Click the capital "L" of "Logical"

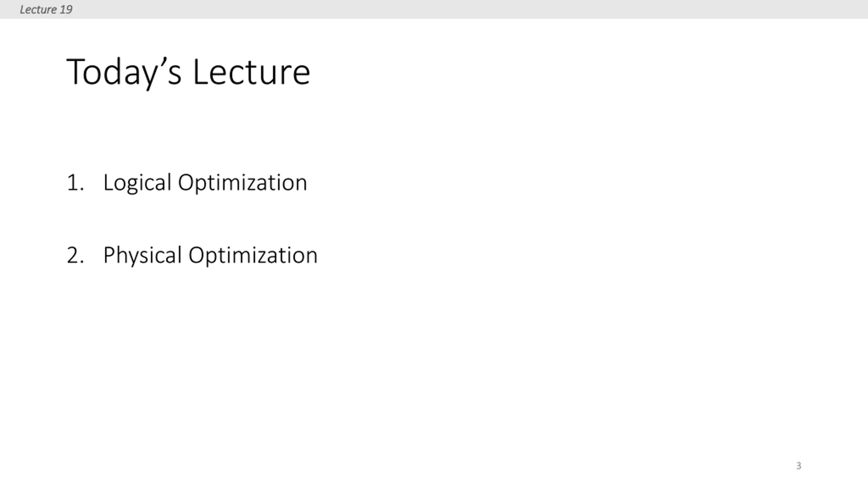pos(108,182)
